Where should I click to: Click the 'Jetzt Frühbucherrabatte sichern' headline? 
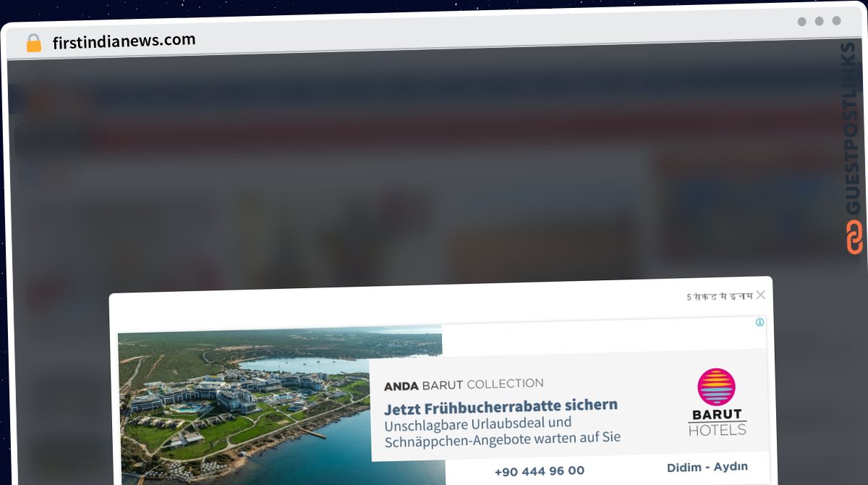pos(501,406)
